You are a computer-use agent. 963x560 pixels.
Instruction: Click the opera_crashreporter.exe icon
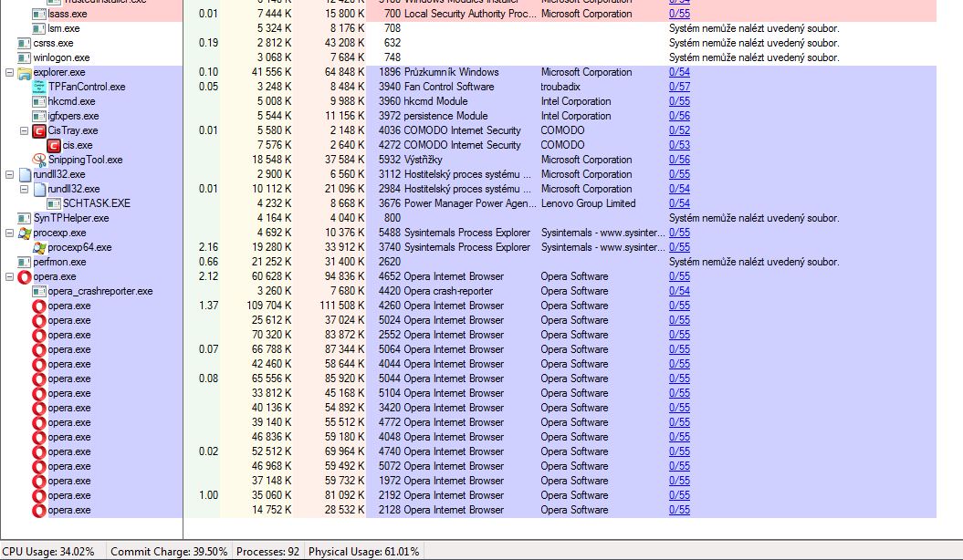pyautogui.click(x=38, y=291)
